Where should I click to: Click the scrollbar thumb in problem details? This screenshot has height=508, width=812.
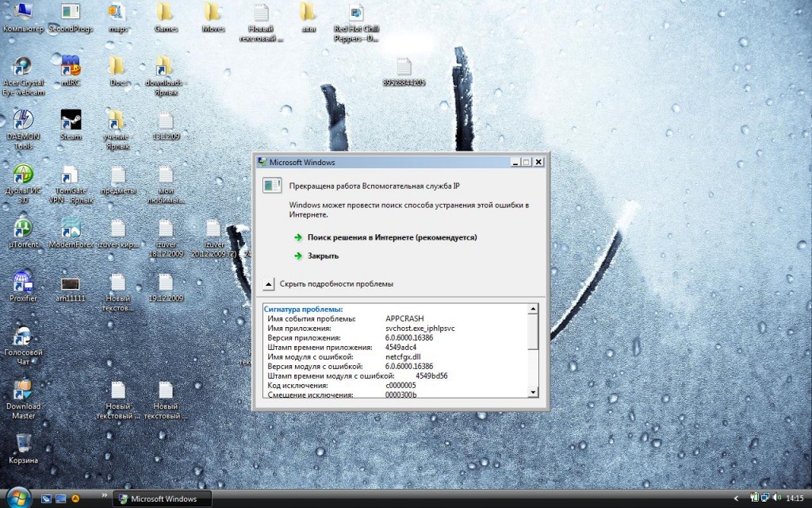(x=533, y=332)
